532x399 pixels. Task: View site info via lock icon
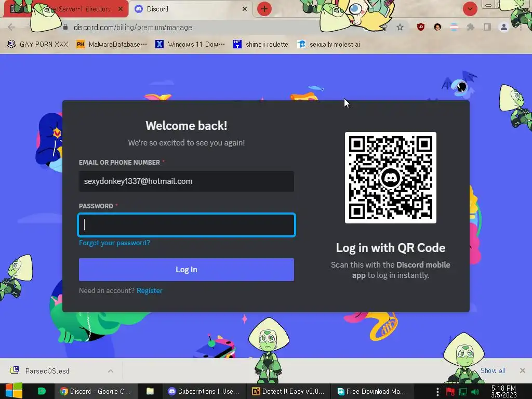tap(65, 27)
